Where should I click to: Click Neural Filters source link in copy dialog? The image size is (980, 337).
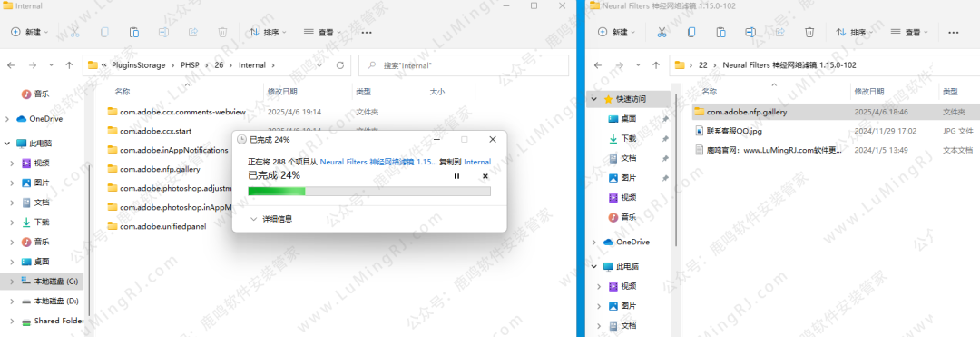378,162
